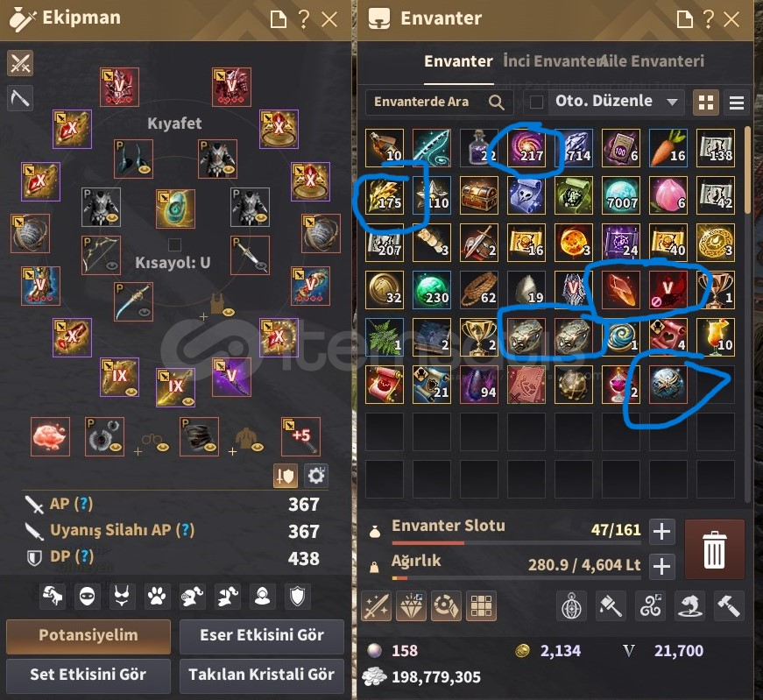Select the crossed swords equipment icon
The width and height of the screenshot is (763, 700).
tap(20, 63)
